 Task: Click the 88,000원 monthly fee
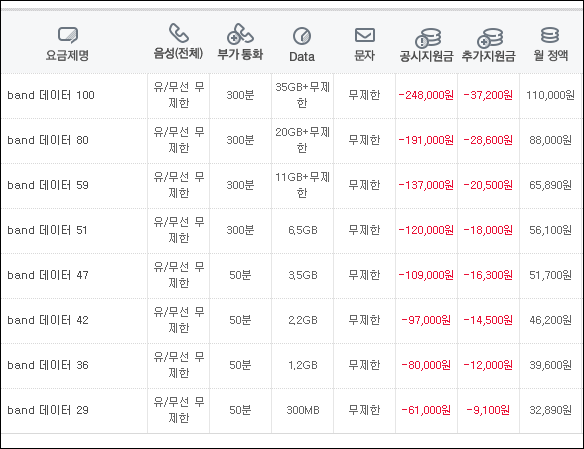click(550, 140)
